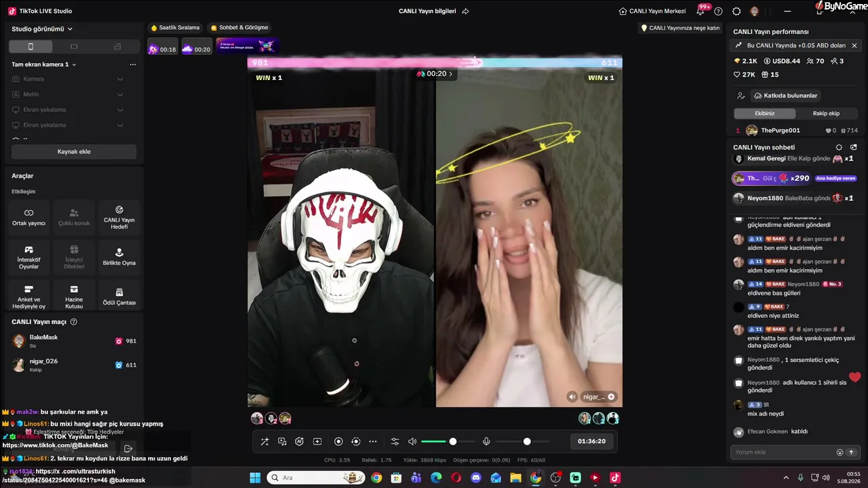
Task: Open the notifications bell
Action: (701, 11)
